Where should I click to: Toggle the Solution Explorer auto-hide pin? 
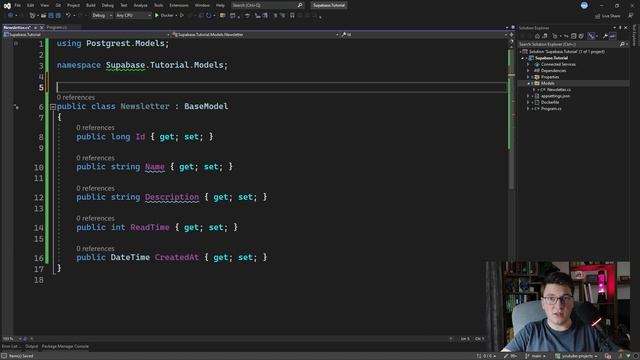tap(620, 28)
